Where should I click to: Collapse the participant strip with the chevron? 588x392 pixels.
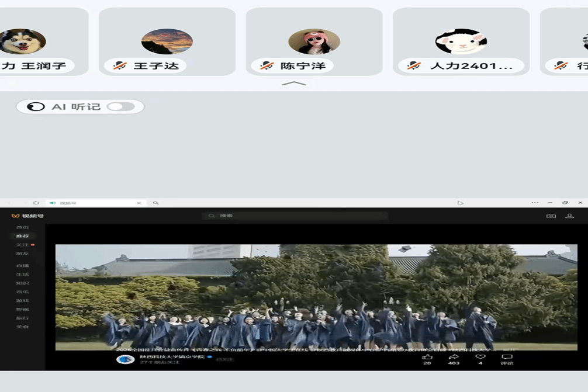294,84
